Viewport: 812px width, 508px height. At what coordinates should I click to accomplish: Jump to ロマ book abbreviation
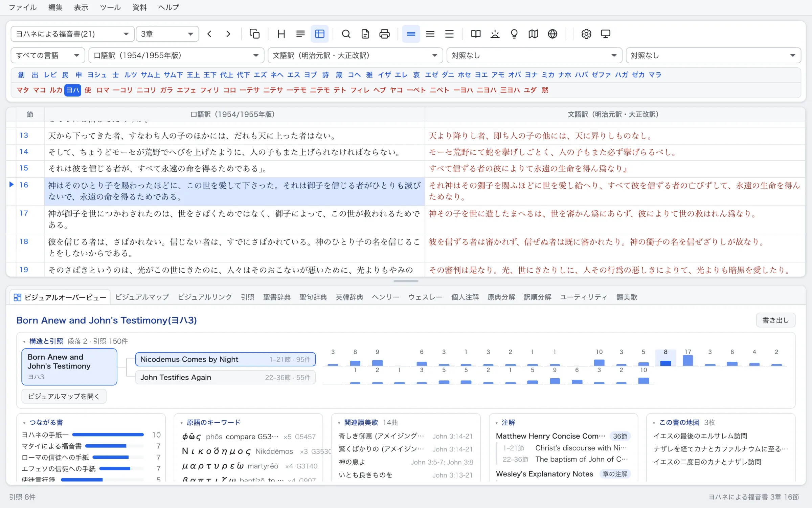pyautogui.click(x=103, y=90)
